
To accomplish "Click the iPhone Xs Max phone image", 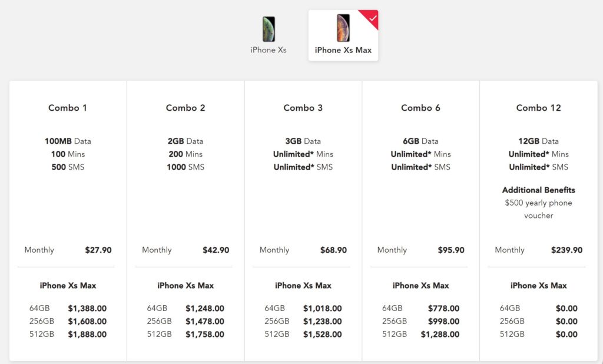I will [343, 28].
